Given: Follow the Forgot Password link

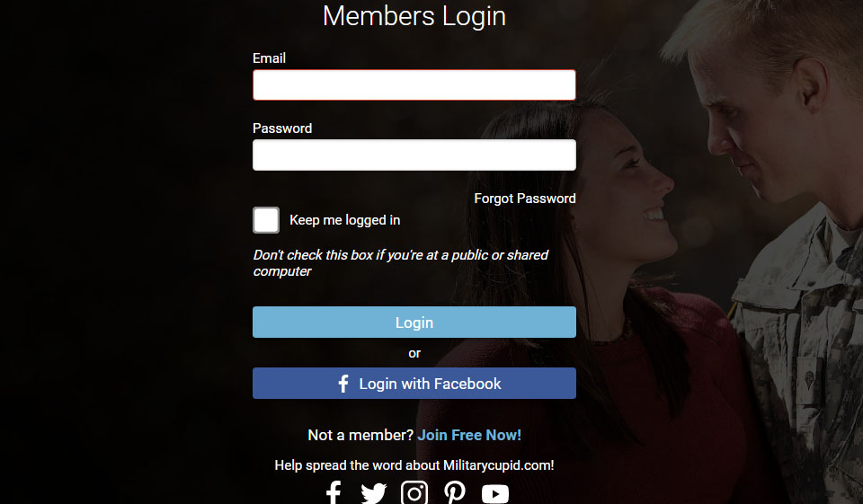Looking at the screenshot, I should pyautogui.click(x=524, y=198).
